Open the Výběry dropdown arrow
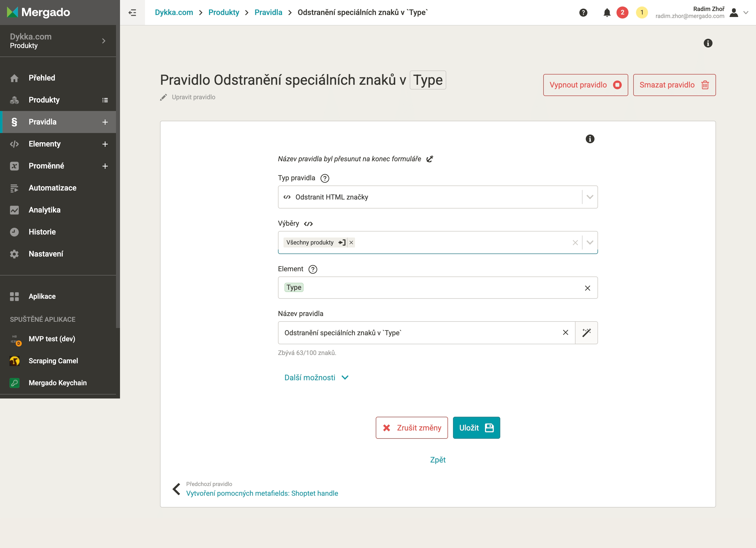This screenshot has width=756, height=548. 590,243
